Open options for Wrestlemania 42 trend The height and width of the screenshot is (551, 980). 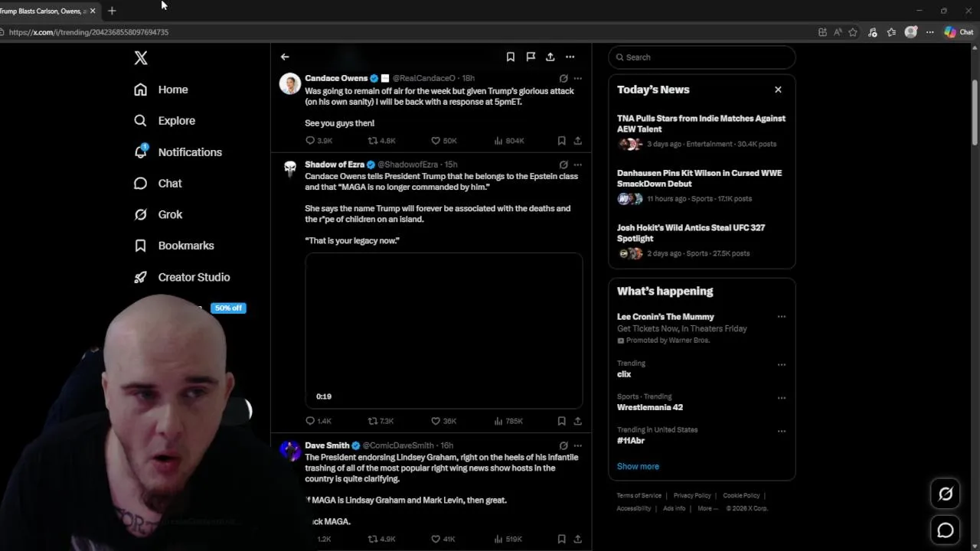click(x=782, y=398)
